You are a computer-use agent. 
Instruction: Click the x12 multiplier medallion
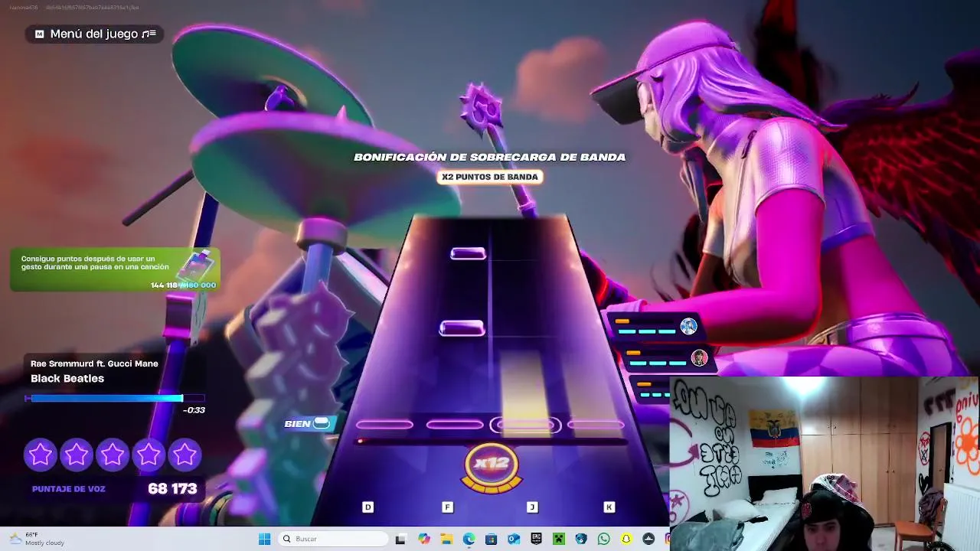(x=492, y=465)
